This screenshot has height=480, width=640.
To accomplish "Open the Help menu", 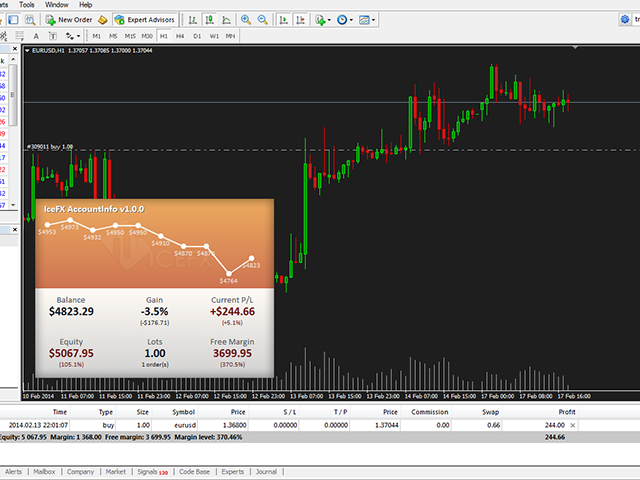I will click(x=85, y=5).
